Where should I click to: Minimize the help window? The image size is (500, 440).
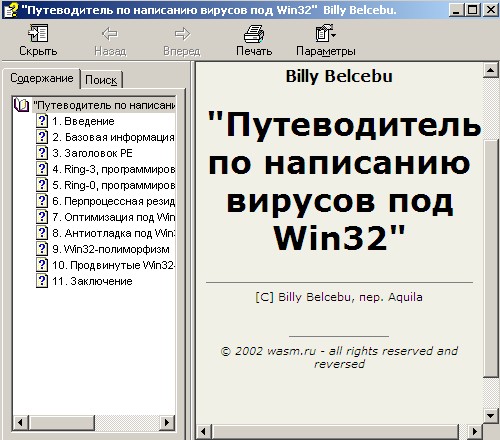[x=457, y=10]
